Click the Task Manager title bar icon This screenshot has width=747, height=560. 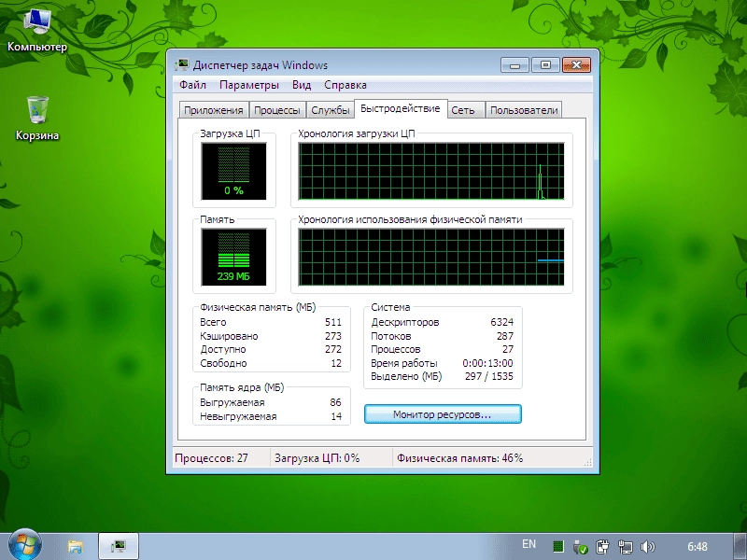coord(182,65)
